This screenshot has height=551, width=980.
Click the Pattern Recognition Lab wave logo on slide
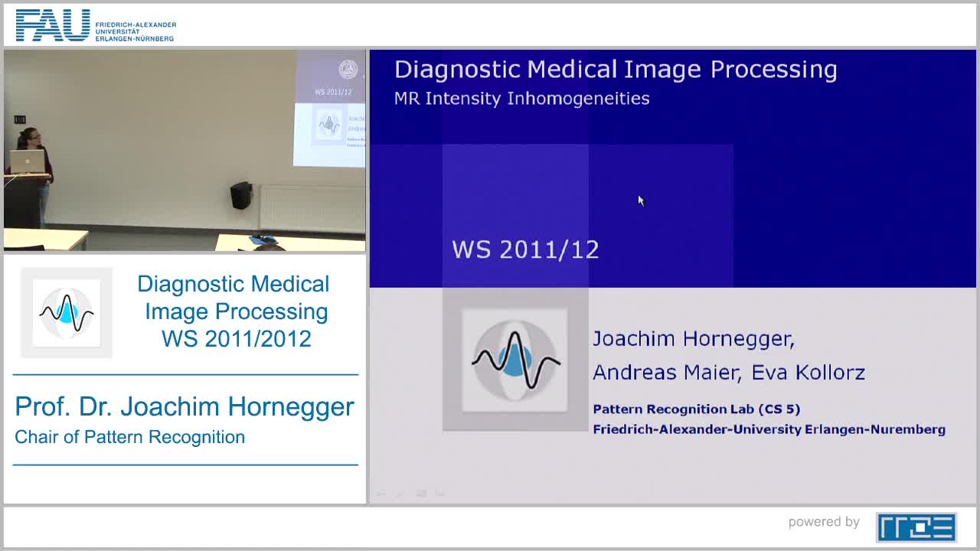point(514,360)
